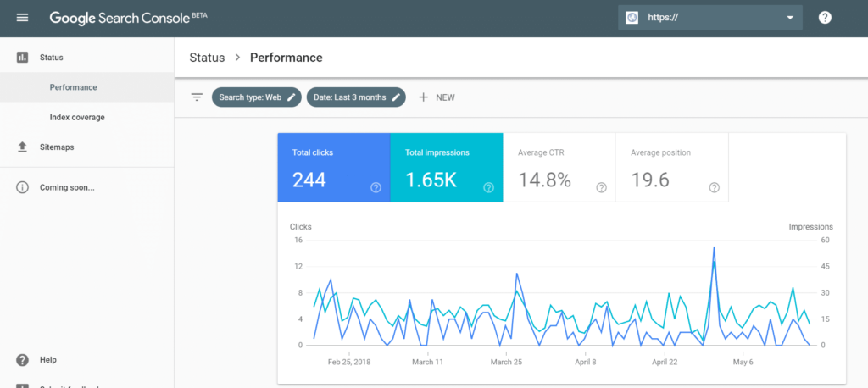Open the property selector dropdown arrow
Viewport: 868px width, 388px height.
790,18
